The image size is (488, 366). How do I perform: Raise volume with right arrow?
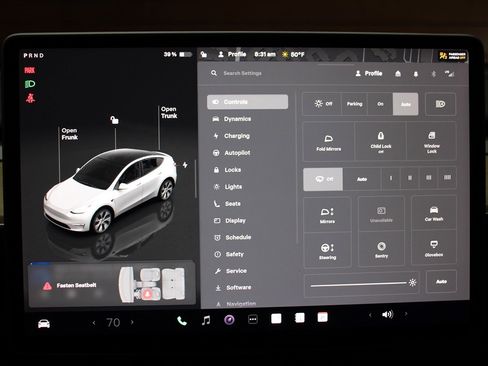click(406, 314)
